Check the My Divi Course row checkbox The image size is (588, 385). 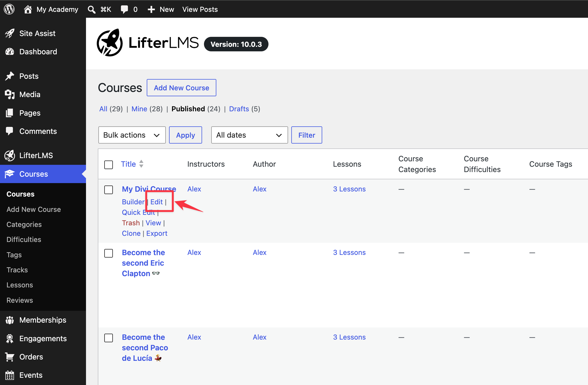(x=109, y=190)
